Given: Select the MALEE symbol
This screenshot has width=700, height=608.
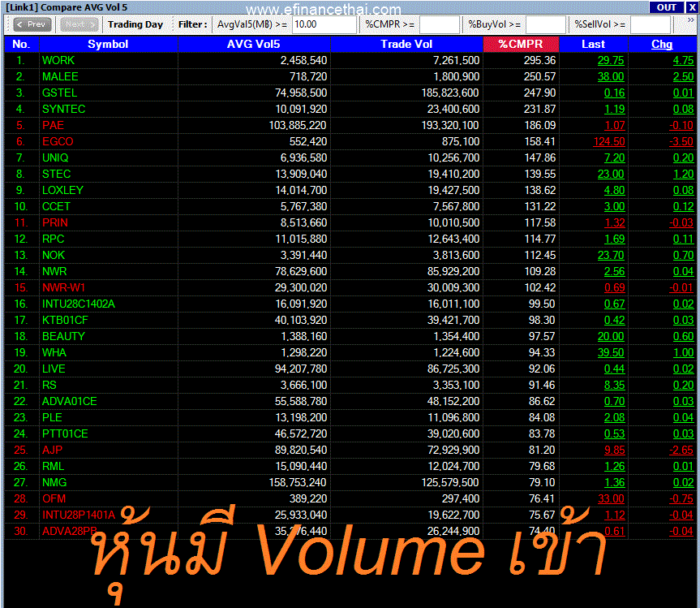Looking at the screenshot, I should pyautogui.click(x=60, y=77).
